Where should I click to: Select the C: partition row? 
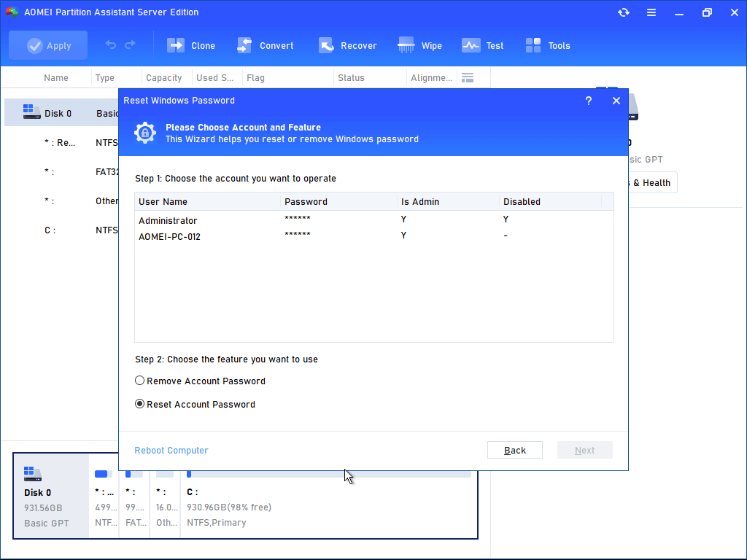click(x=61, y=230)
